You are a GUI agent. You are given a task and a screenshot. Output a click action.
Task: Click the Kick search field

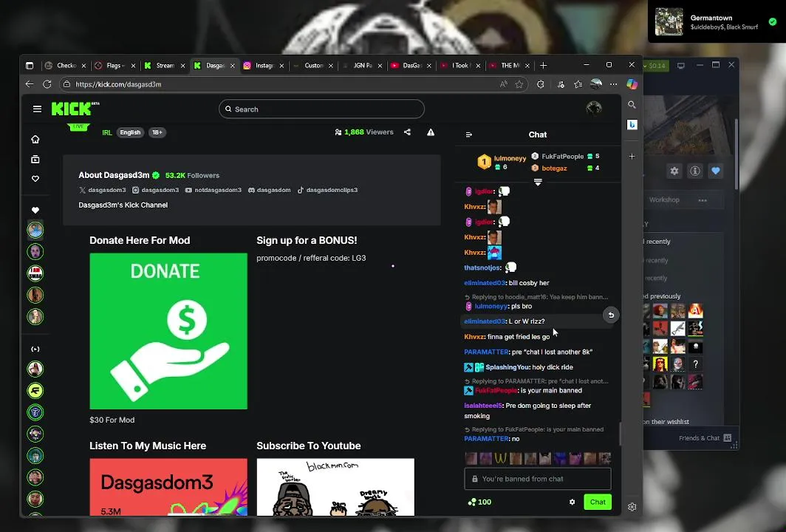pyautogui.click(x=321, y=109)
